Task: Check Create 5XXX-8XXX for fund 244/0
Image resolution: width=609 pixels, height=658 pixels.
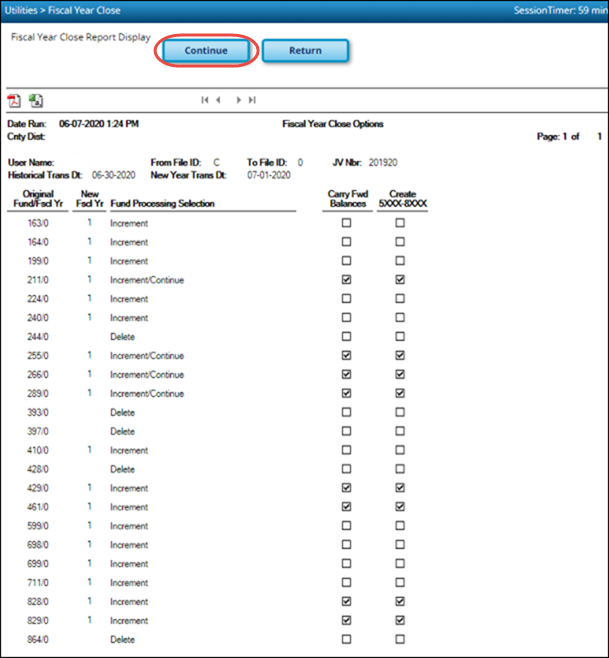Action: [x=400, y=337]
